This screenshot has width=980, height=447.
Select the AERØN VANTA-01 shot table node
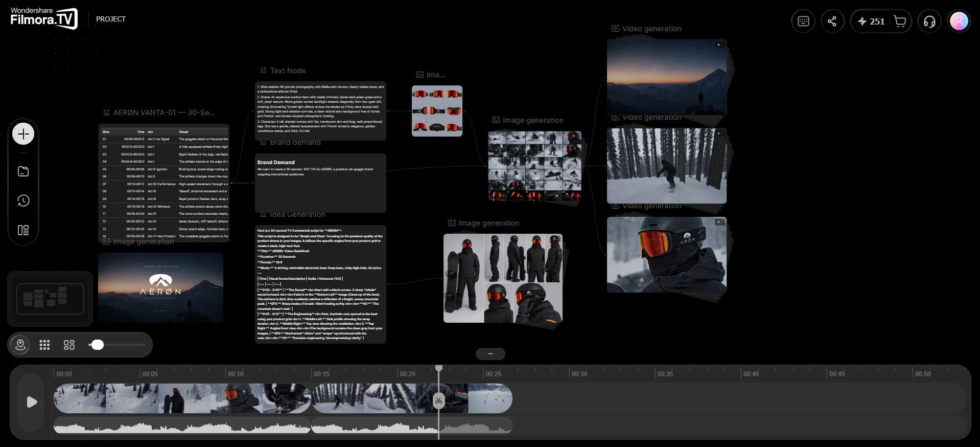point(164,183)
